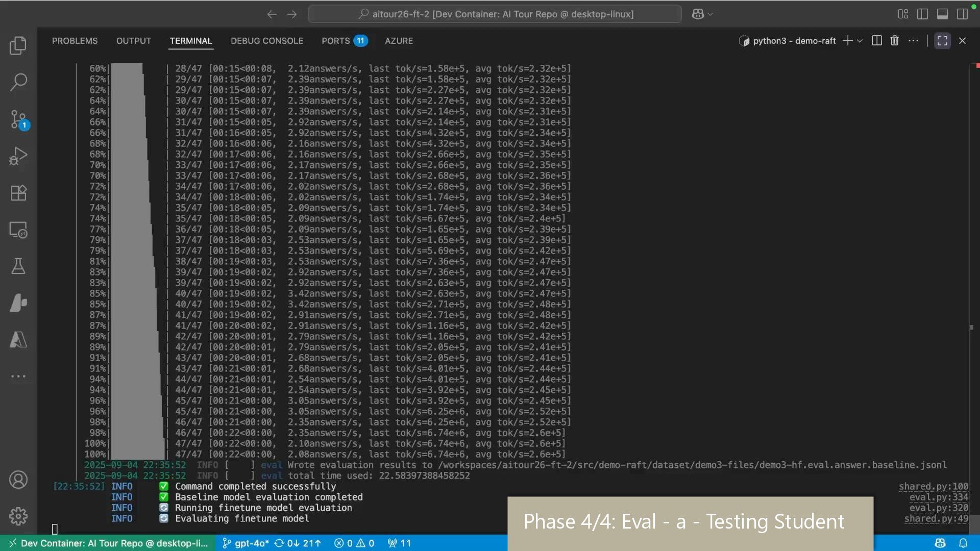This screenshot has width=980, height=551.
Task: Open the Remote Explorer view
Action: pos(18,230)
